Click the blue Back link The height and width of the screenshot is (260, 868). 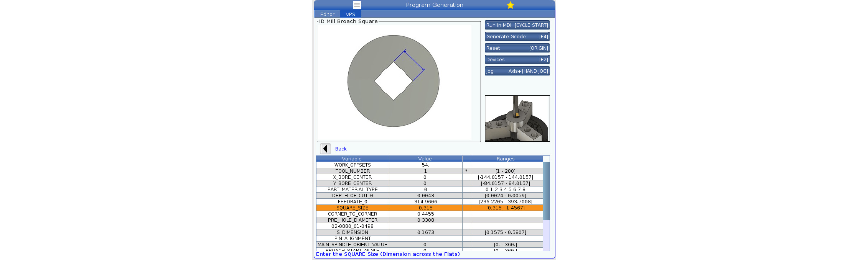pos(341,149)
